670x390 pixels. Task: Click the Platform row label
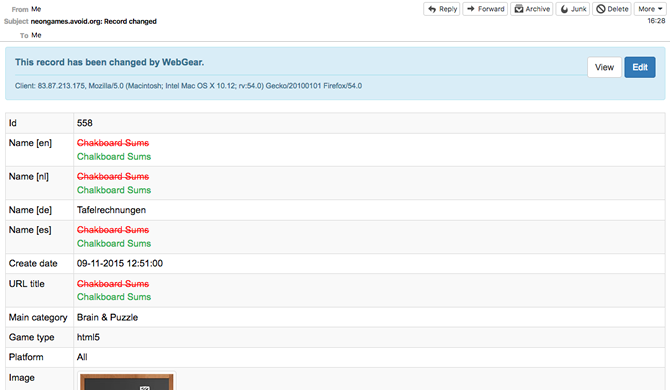pos(26,357)
